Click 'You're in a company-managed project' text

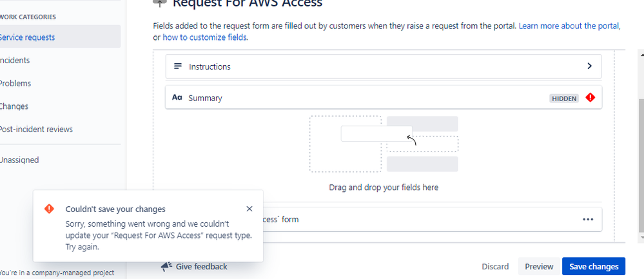click(57, 273)
